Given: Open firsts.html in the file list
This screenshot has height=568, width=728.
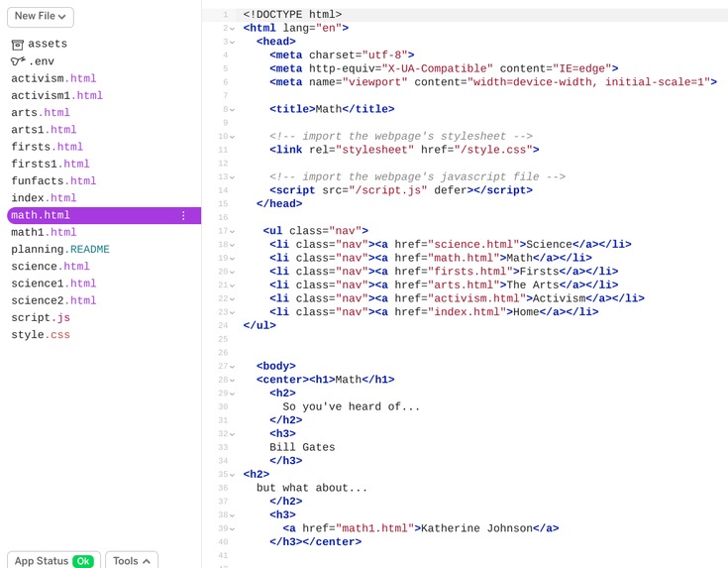Looking at the screenshot, I should (x=47, y=147).
